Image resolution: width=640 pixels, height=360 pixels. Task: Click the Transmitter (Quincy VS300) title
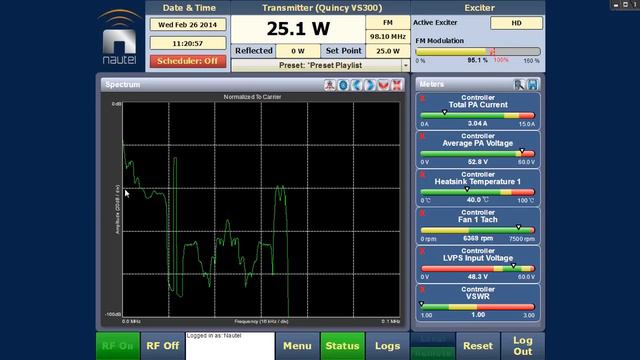(322, 8)
